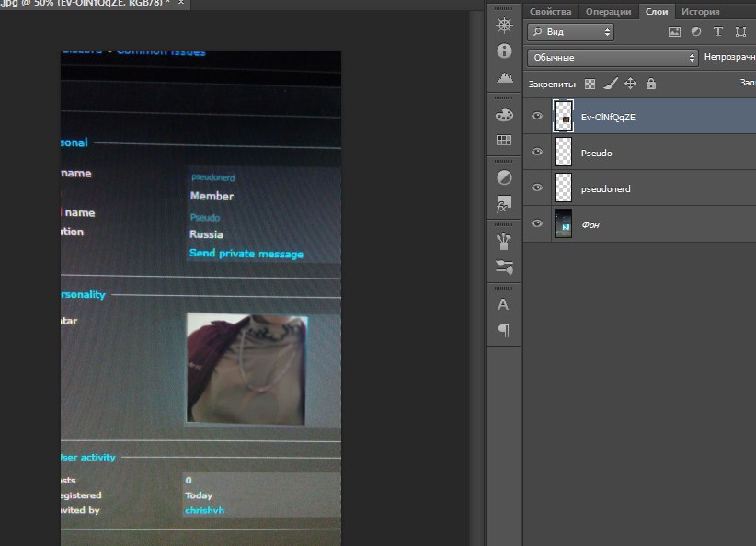Open the Swatches grid panel icon
Screen dimensions: 756x546
pos(504,141)
